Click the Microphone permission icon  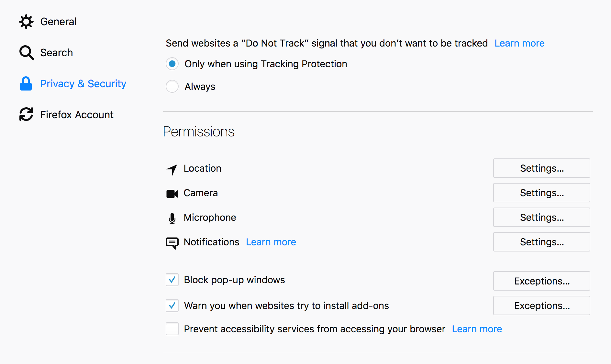[x=172, y=218]
